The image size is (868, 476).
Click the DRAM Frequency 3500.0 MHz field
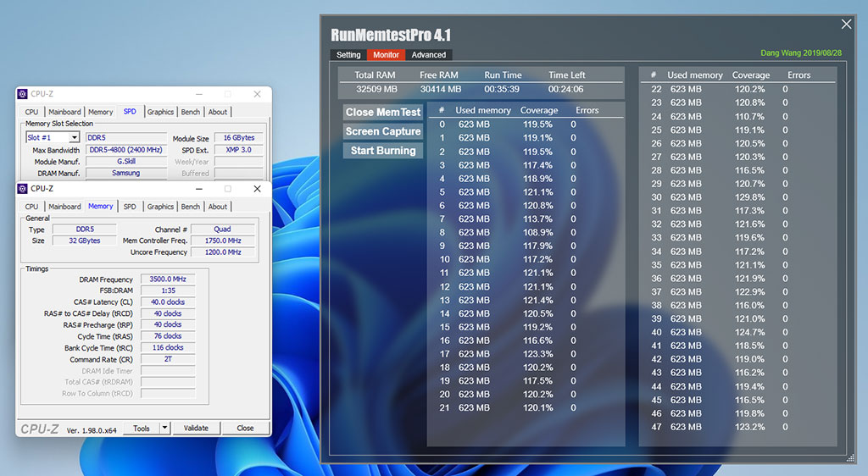168,280
